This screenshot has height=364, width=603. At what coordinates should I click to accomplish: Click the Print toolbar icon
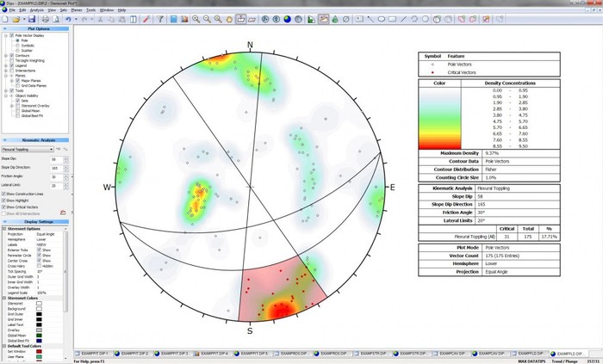(44, 18)
